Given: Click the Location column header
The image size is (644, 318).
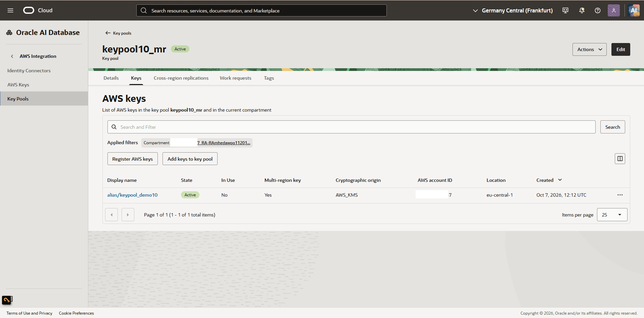Looking at the screenshot, I should (x=496, y=180).
